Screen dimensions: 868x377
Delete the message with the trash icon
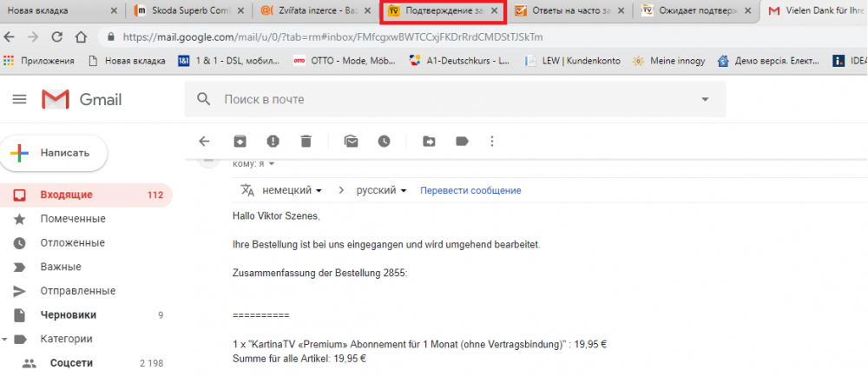click(306, 142)
